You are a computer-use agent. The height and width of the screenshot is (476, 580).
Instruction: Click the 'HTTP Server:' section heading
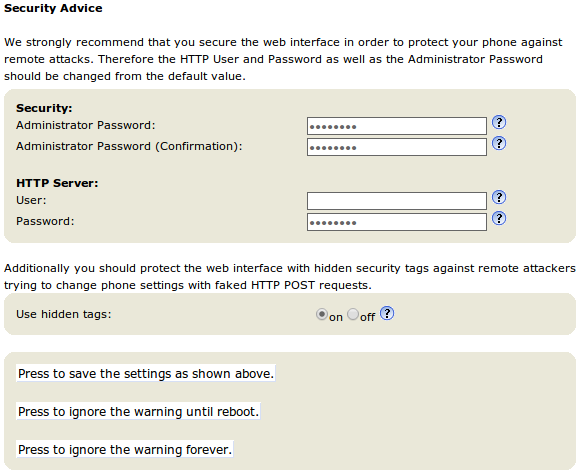tap(57, 183)
